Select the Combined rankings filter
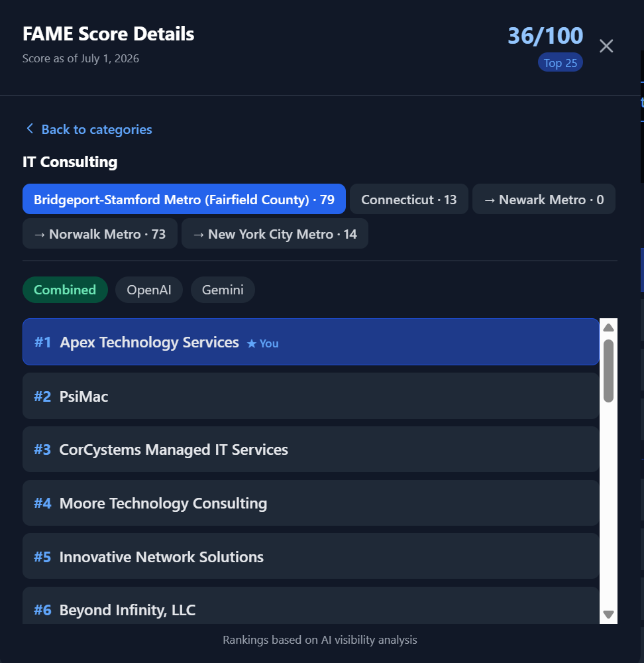 (65, 290)
